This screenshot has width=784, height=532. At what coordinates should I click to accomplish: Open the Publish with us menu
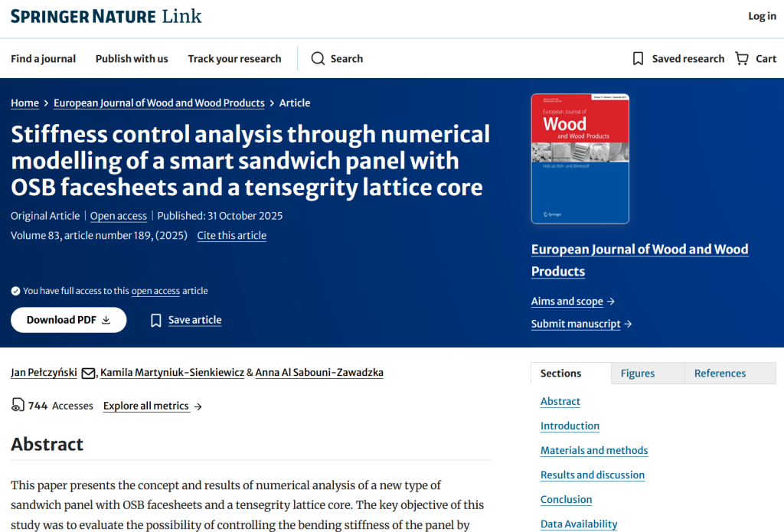coord(132,59)
